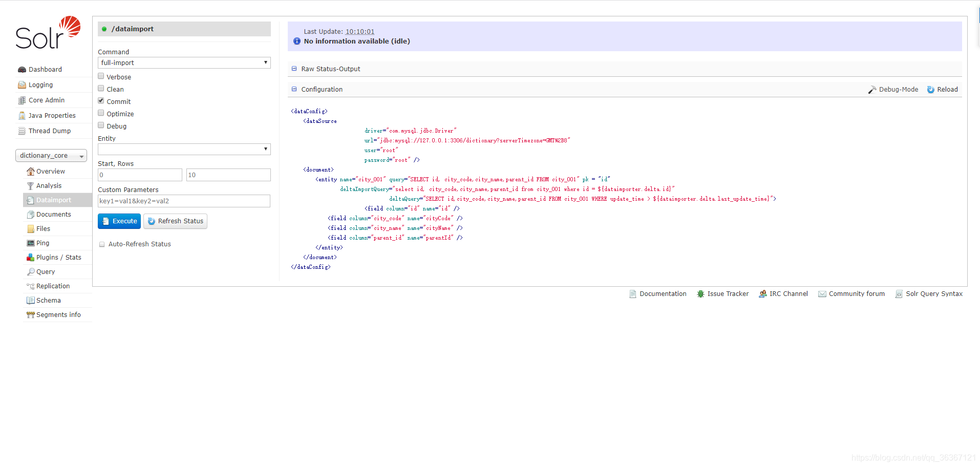This screenshot has height=467, width=980.
Task: Click the Community forum envelope icon
Action: [822, 294]
